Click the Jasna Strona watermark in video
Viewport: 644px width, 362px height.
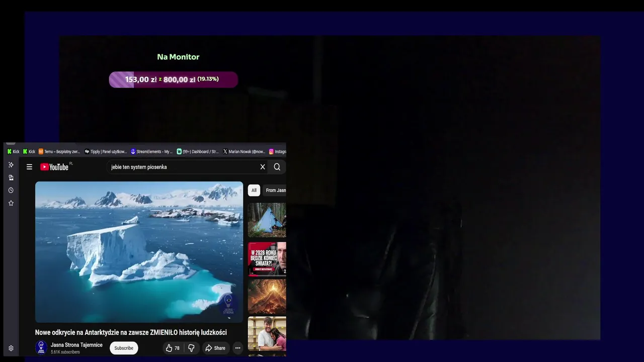pos(228,304)
